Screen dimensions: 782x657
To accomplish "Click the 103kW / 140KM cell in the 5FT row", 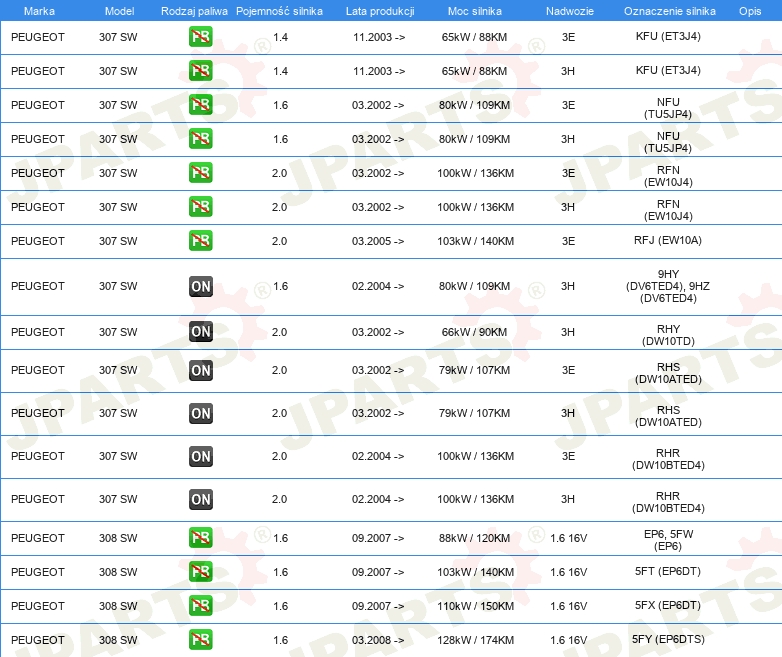I will (475, 572).
